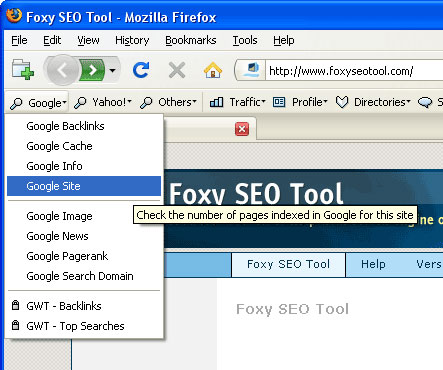Go back with the left arrow button

click(x=62, y=70)
